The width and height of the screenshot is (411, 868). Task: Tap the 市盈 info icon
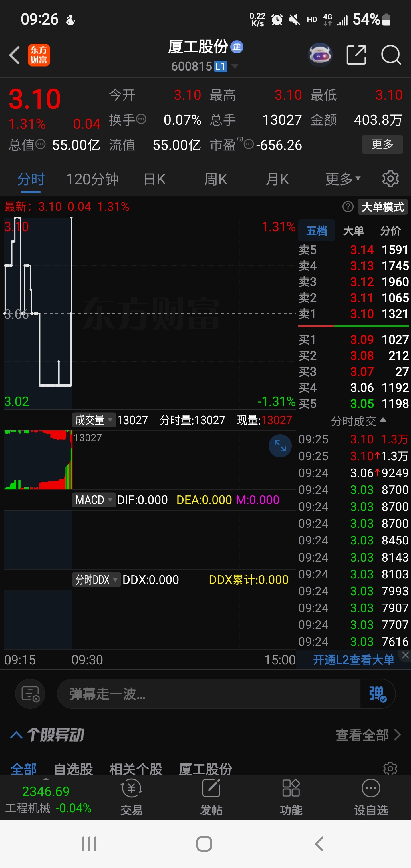pos(249,144)
